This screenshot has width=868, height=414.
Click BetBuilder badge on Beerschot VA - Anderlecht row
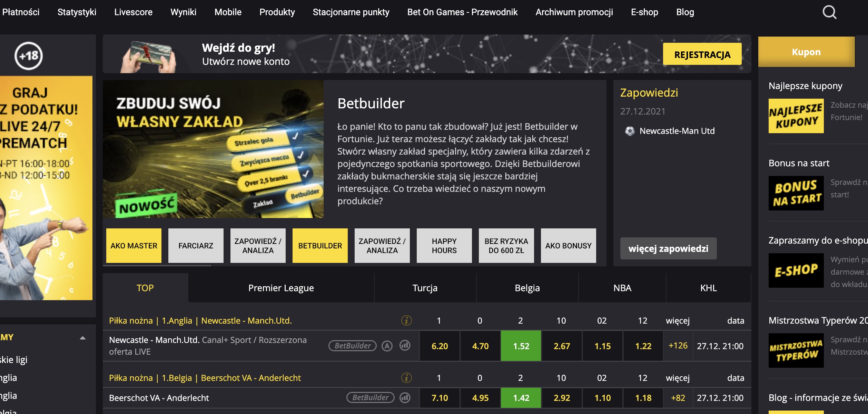click(370, 397)
